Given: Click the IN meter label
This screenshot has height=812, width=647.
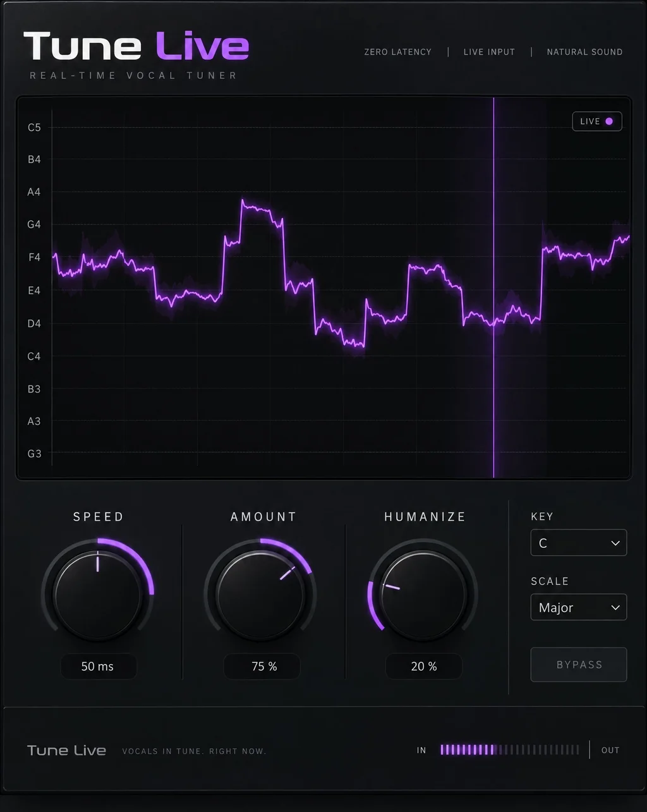Looking at the screenshot, I should coord(421,751).
